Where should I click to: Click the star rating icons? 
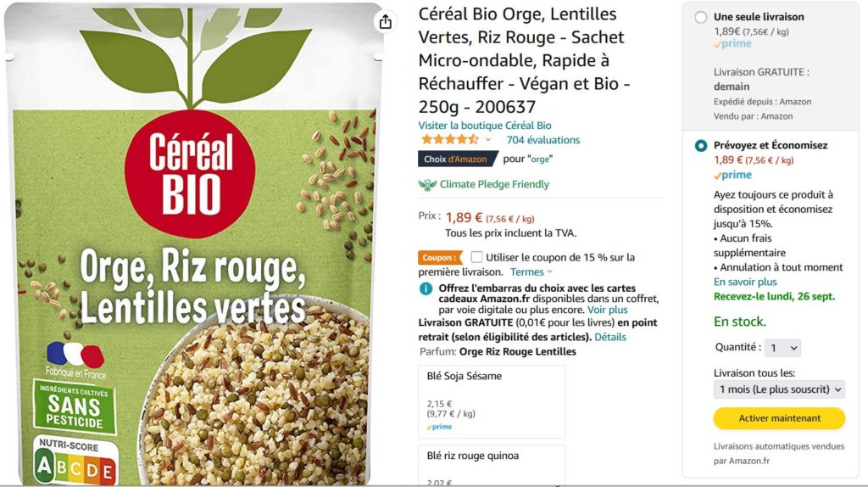coord(449,140)
